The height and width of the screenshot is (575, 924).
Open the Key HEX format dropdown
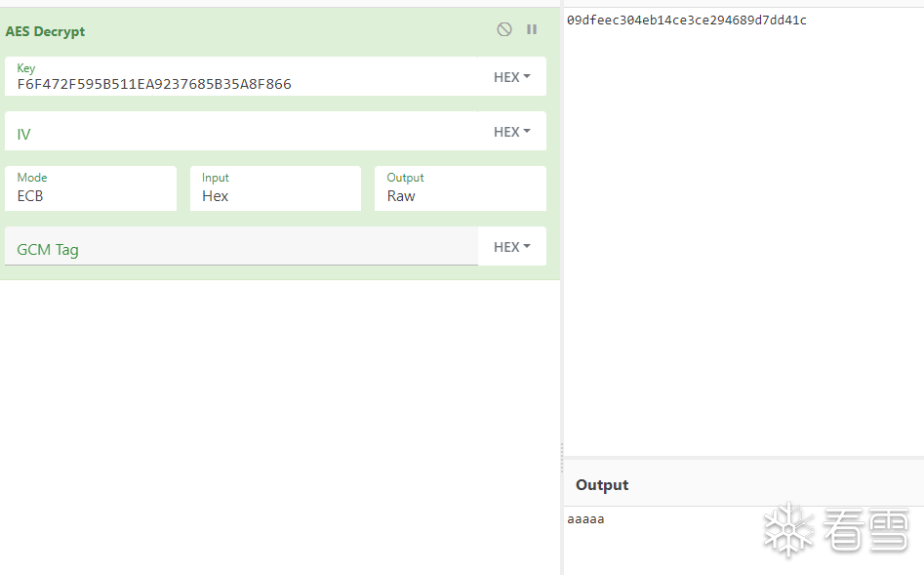point(511,77)
